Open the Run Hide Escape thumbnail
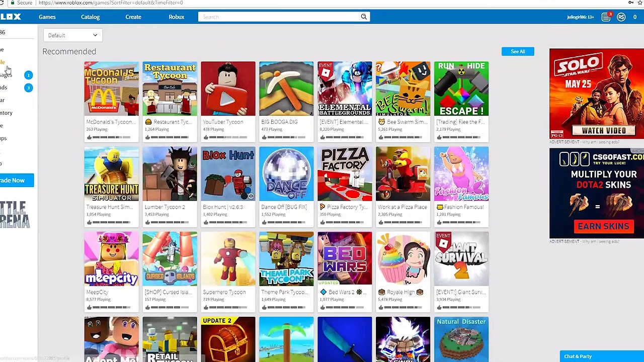Viewport: 644px width, 362px height. click(x=461, y=88)
